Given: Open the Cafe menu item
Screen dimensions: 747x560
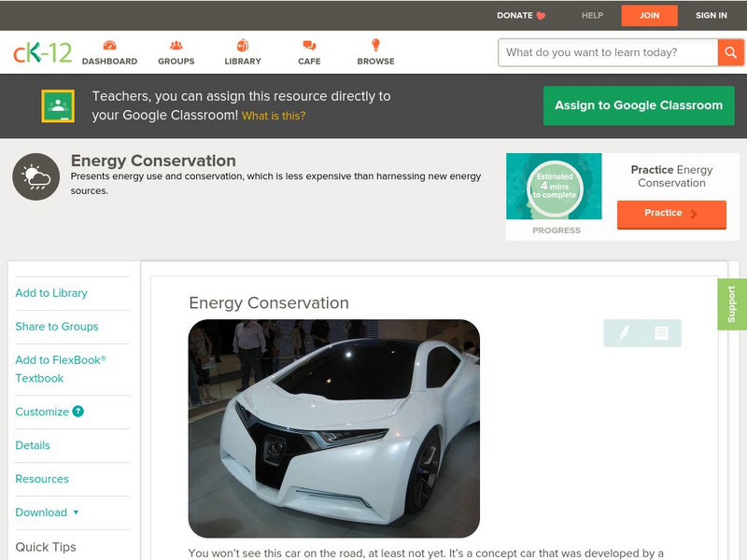Looking at the screenshot, I should 309,52.
